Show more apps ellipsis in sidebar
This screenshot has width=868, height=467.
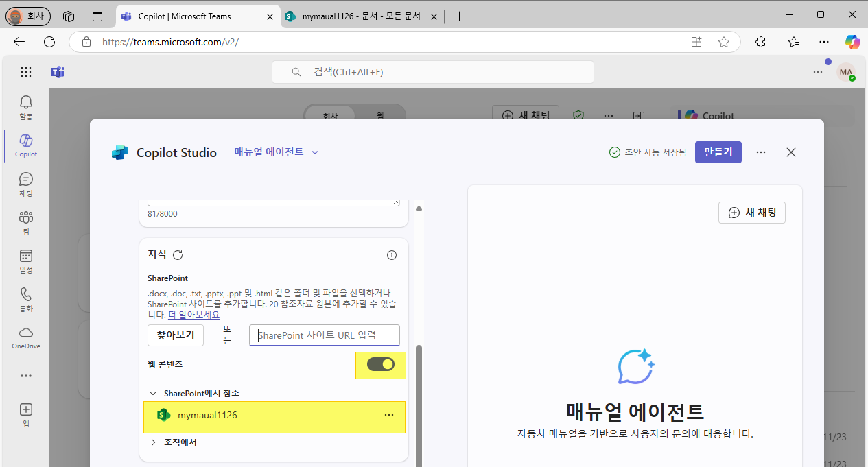tap(25, 376)
